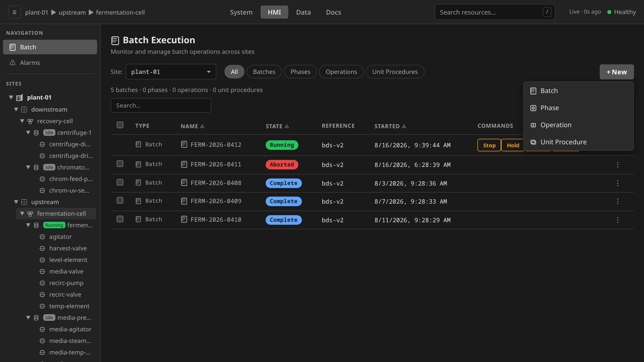Viewport: 644px width, 362px height.
Task: Select the media-agitator tree item
Action: [70, 329]
